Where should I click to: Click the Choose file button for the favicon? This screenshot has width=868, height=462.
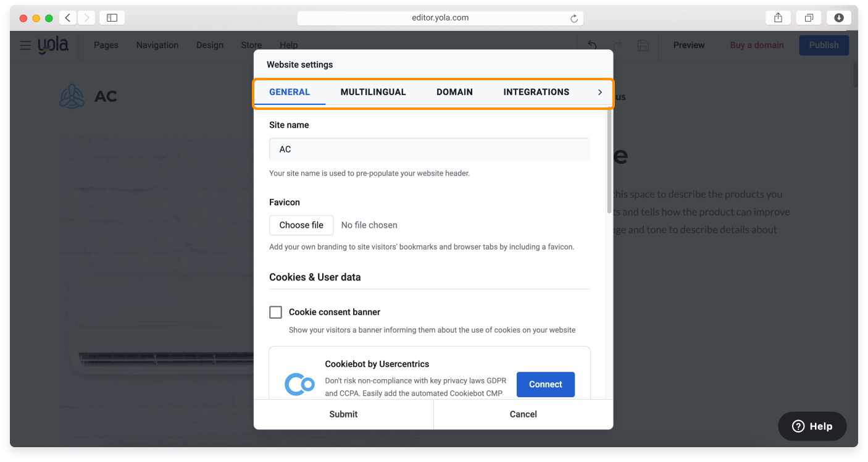point(301,225)
